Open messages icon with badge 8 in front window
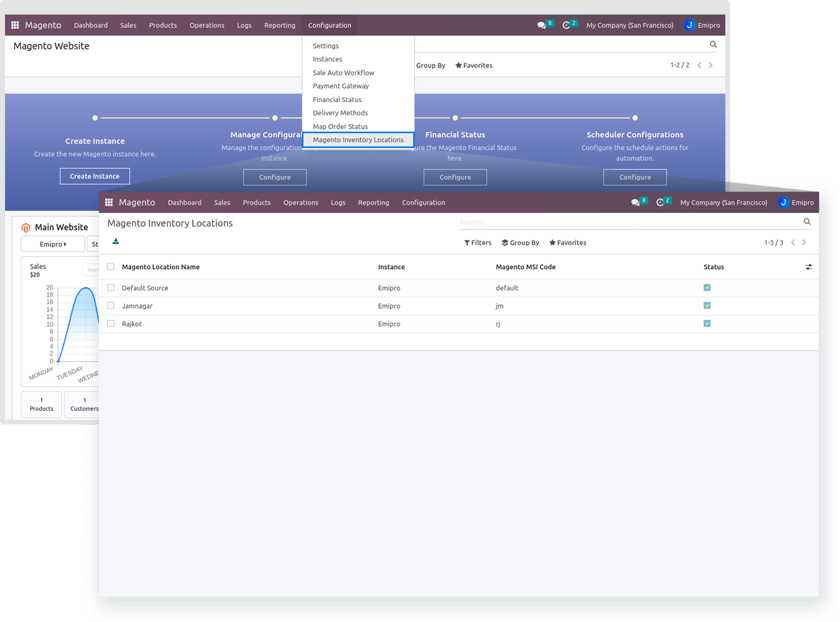This screenshot has height=622, width=840. (x=635, y=202)
